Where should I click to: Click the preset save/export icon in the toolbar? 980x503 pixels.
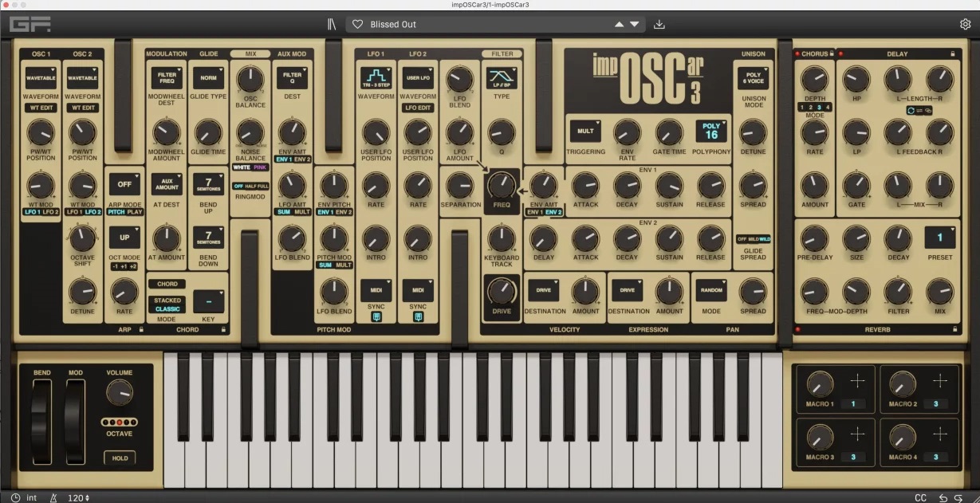pyautogui.click(x=659, y=24)
